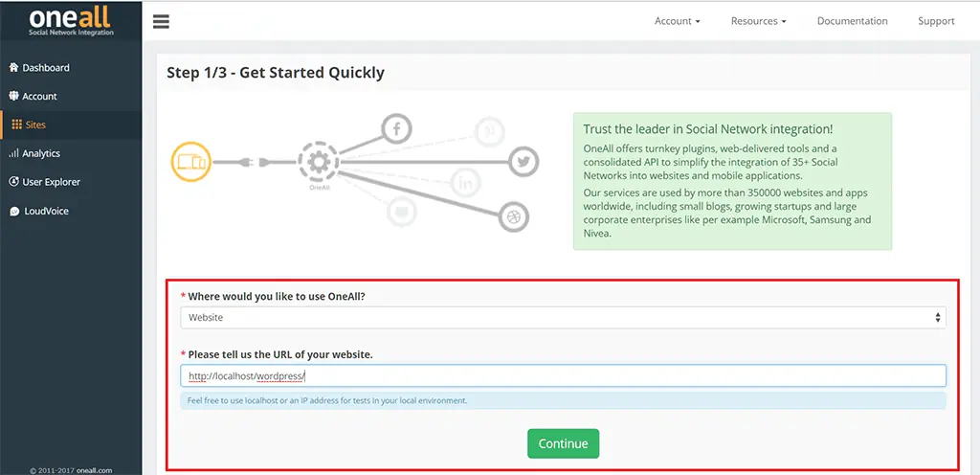This screenshot has width=980, height=475.
Task: Click the Account sidebar icon
Action: point(13,97)
